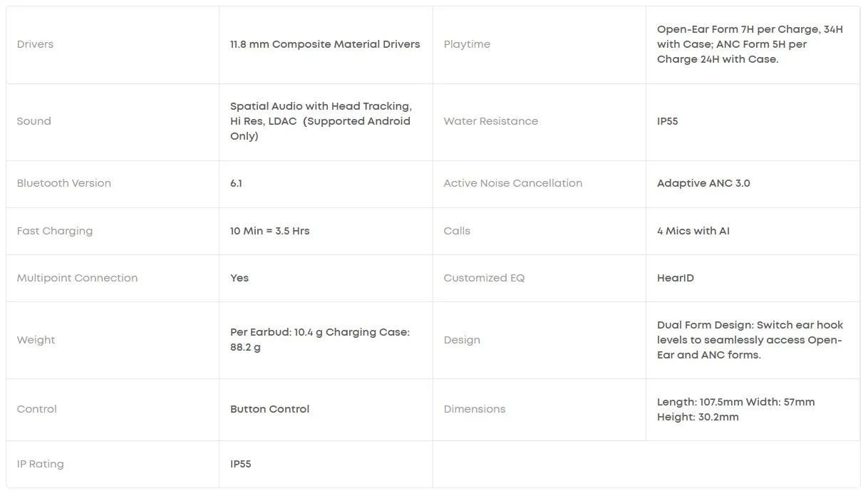The width and height of the screenshot is (868, 496).
Task: Select the Adaptive ANC 3.0 value
Action: click(703, 183)
